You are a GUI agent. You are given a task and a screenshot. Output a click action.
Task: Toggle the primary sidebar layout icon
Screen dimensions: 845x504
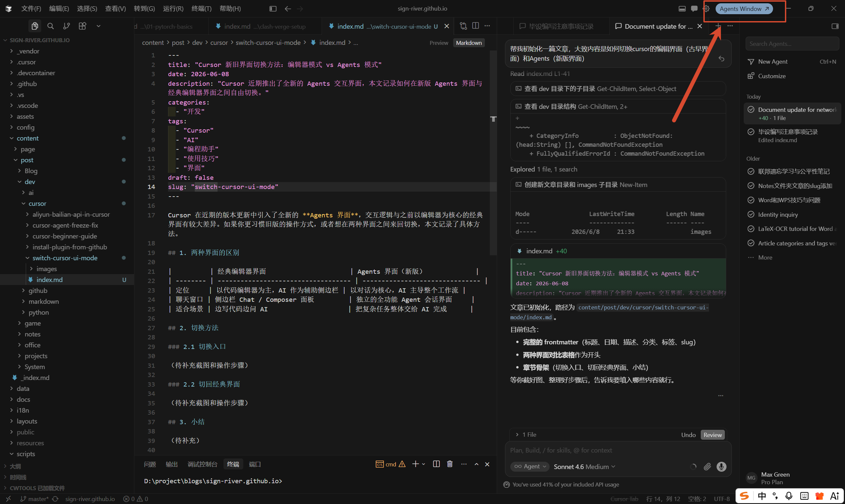coord(273,9)
